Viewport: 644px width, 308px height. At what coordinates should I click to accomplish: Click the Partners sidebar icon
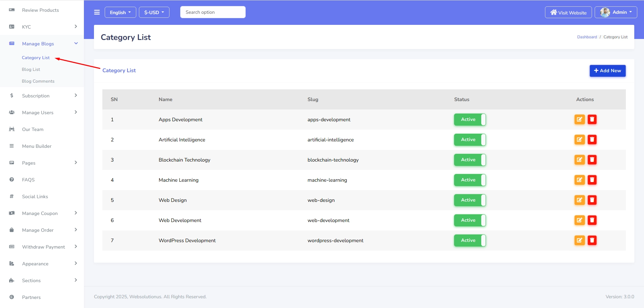click(x=12, y=297)
